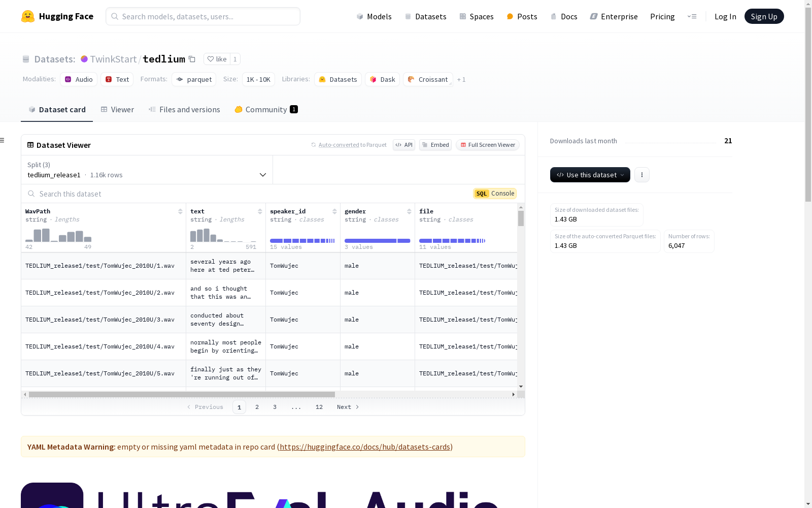Select the Croissant library tag

tap(428, 79)
